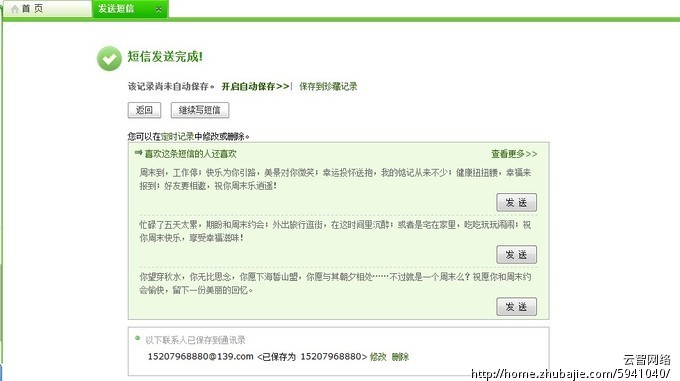
Task: Send the 忙碌了五天太累 message
Action: [x=517, y=254]
